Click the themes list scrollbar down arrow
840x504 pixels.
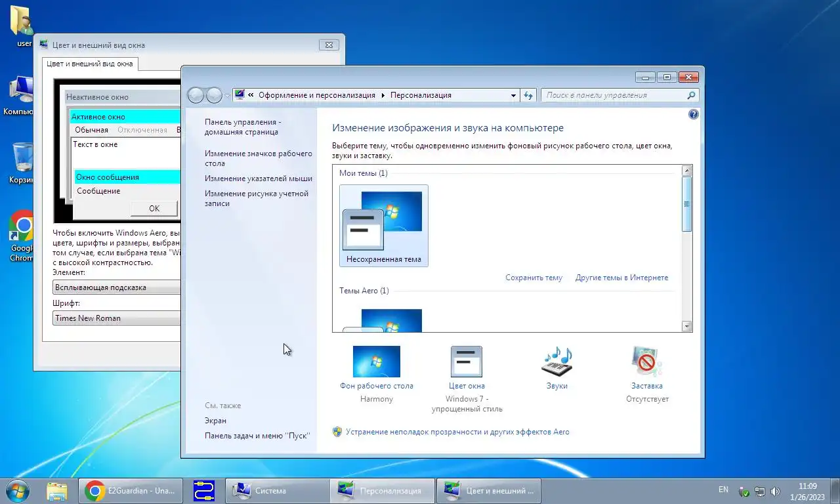click(687, 326)
